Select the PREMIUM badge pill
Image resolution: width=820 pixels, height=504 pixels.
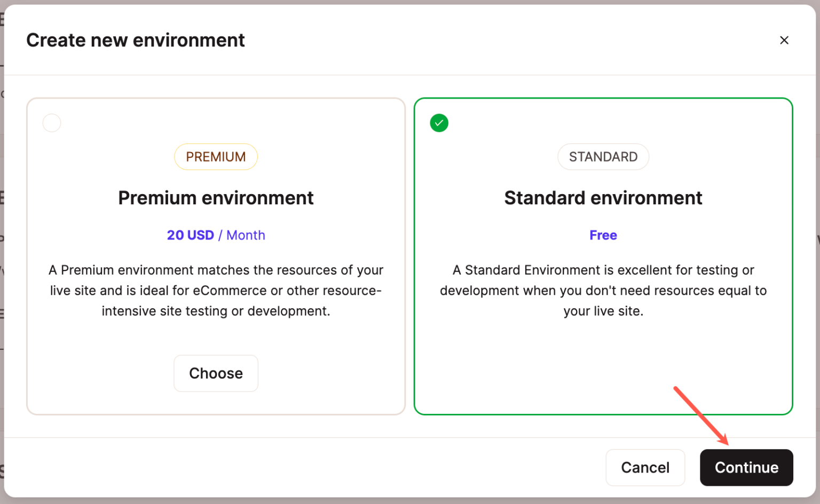pyautogui.click(x=216, y=156)
